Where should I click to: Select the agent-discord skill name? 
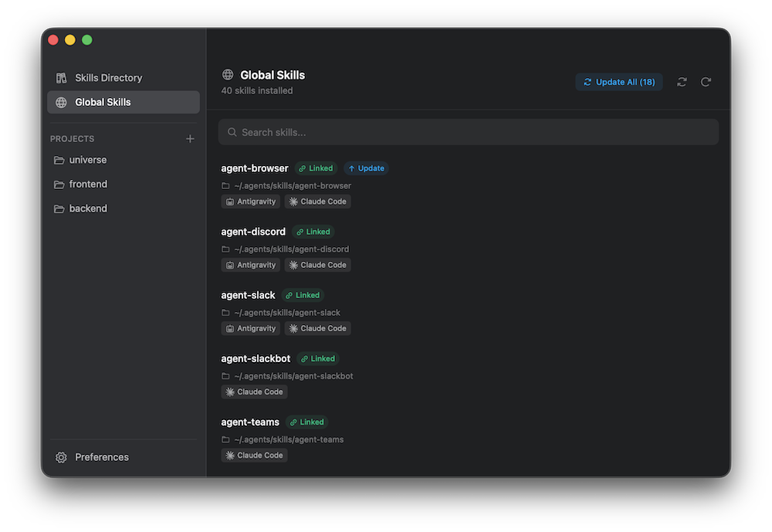[x=253, y=232]
